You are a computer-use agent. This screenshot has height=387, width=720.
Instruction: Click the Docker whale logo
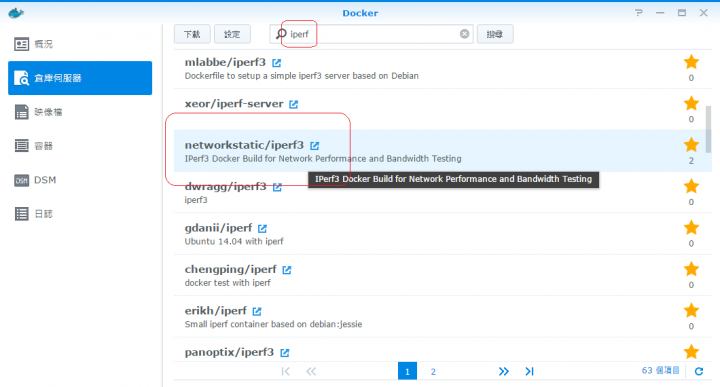[16, 13]
